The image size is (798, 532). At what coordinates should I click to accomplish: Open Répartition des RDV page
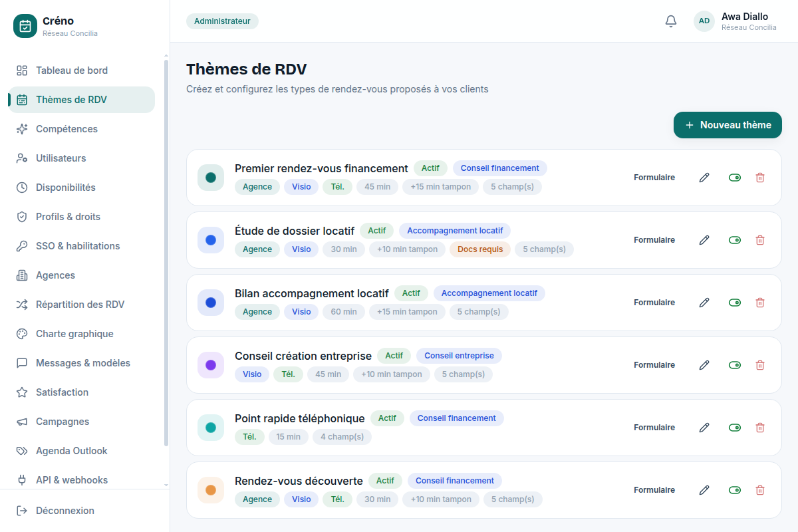tap(81, 305)
